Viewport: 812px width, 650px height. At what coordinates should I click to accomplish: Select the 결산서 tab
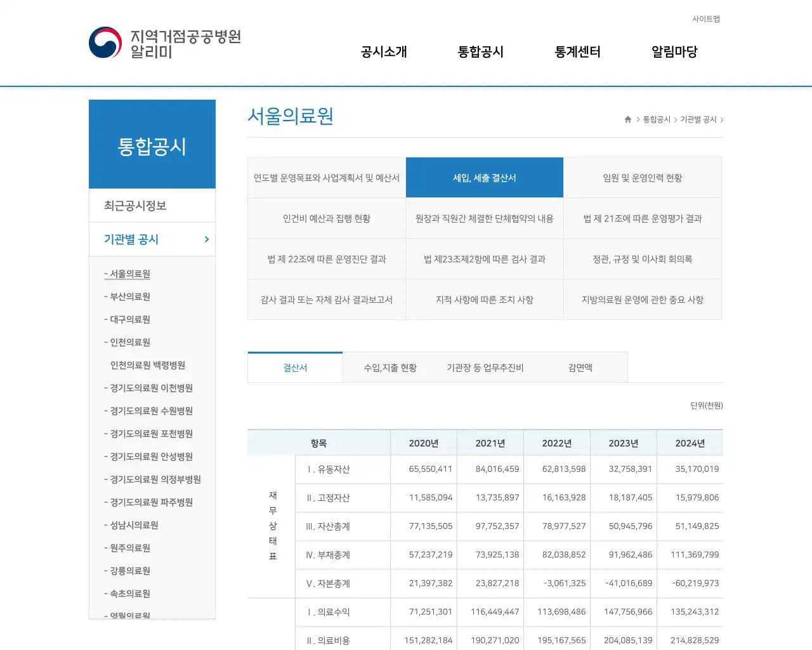pos(294,367)
